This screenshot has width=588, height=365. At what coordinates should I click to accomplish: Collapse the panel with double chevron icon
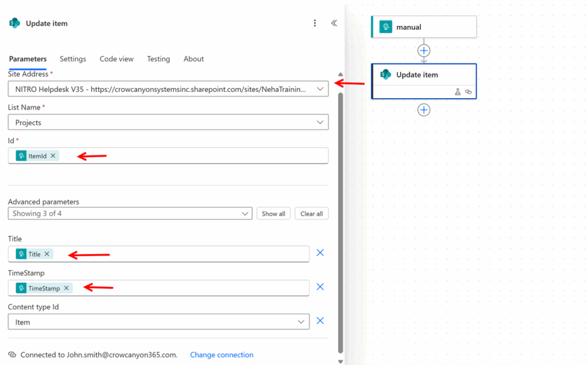click(334, 24)
